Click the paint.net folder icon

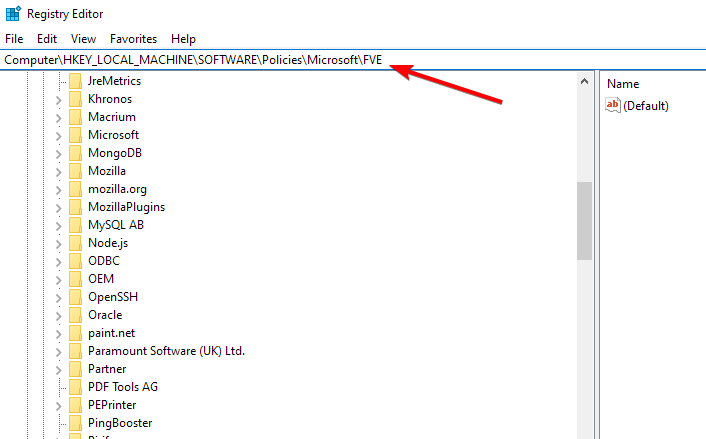point(76,333)
